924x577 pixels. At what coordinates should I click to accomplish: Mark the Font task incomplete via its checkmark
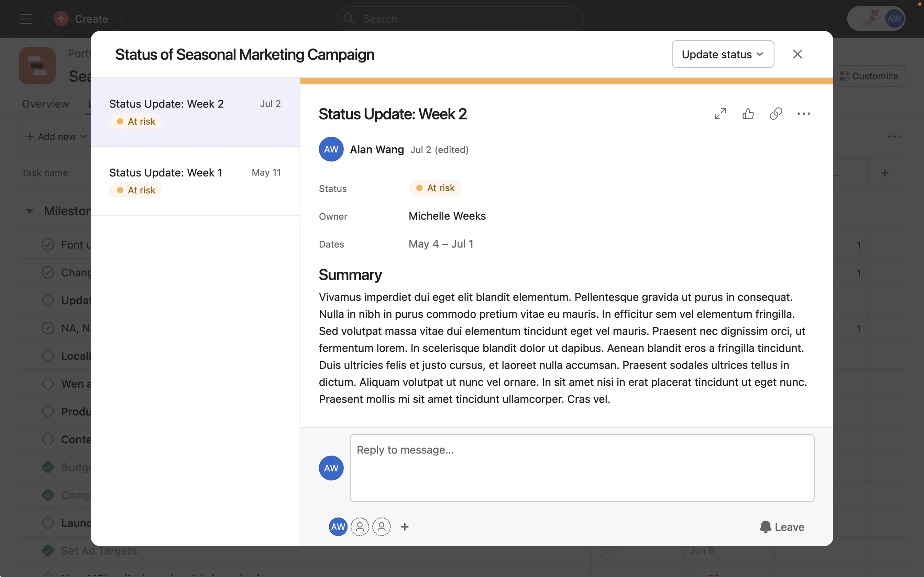(47, 245)
